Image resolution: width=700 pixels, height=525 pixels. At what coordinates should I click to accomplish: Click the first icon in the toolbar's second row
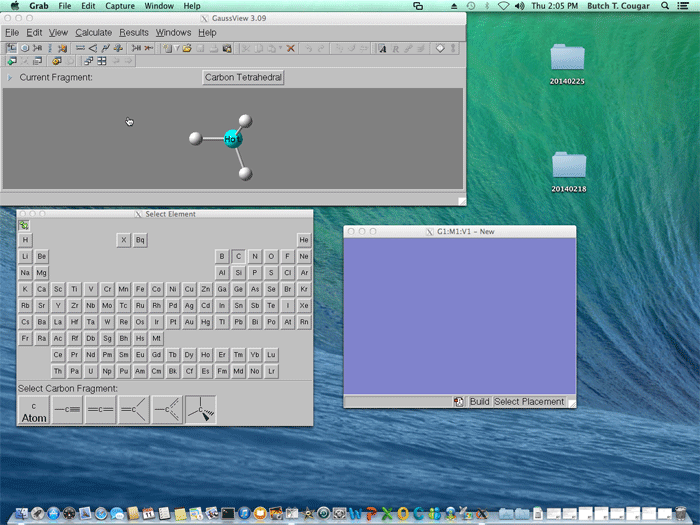pos(12,61)
